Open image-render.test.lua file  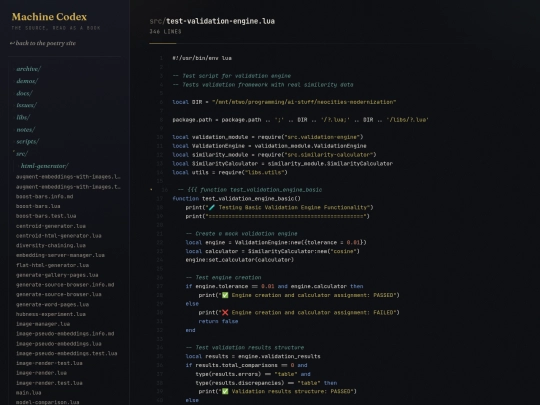[x=49, y=383]
